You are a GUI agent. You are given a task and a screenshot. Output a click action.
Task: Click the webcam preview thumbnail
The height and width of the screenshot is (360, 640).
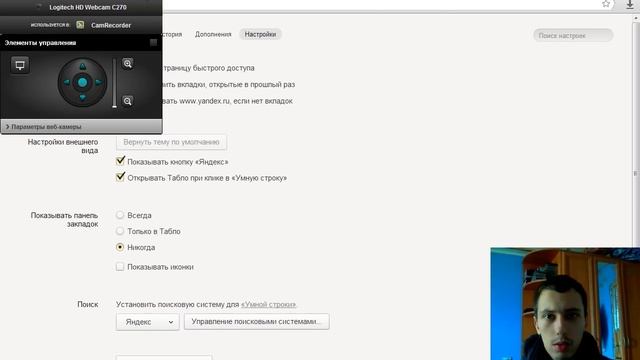point(565,304)
